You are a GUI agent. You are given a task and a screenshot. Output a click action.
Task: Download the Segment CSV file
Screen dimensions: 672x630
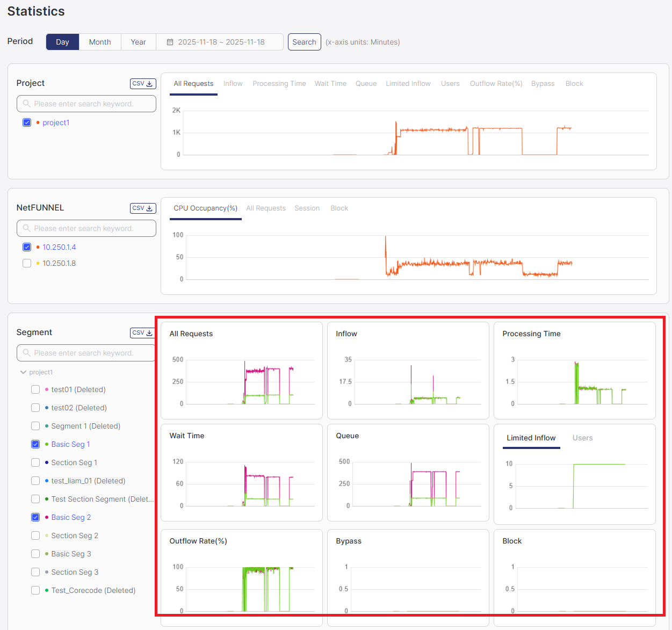click(x=143, y=333)
